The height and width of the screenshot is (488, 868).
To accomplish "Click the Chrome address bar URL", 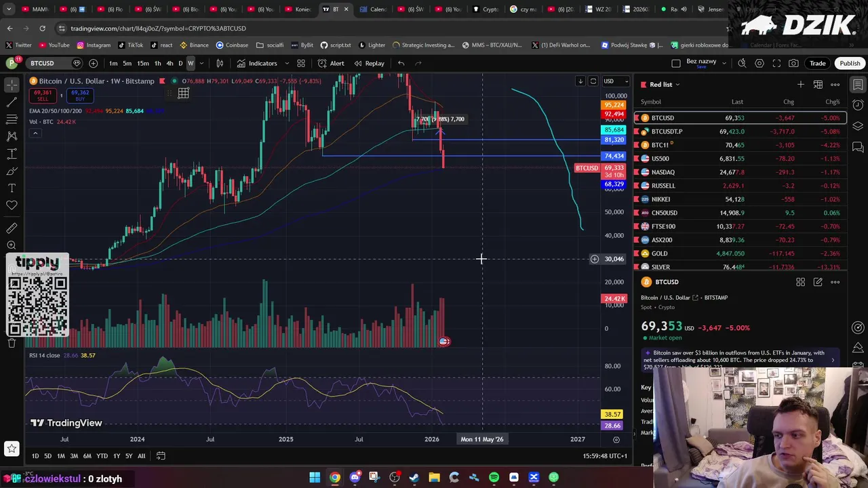I will click(158, 28).
